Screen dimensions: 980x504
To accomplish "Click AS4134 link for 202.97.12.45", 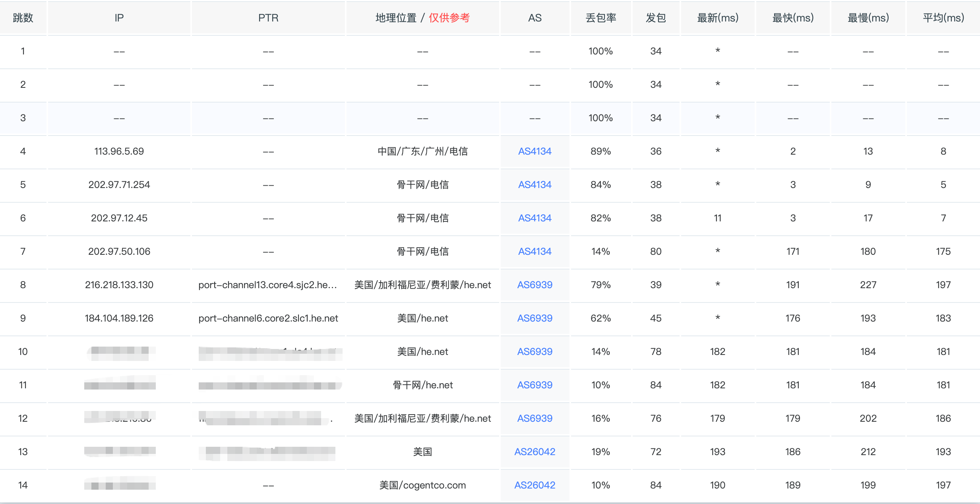I will (535, 218).
